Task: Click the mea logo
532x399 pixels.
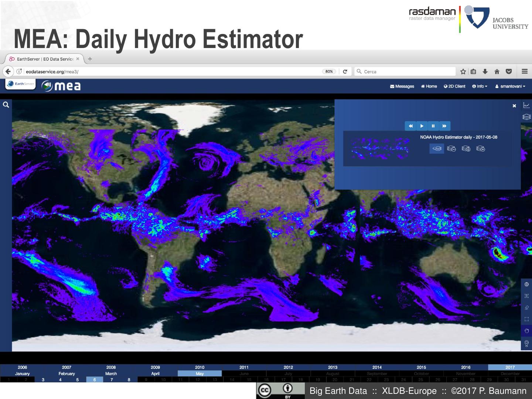Action: (x=61, y=86)
